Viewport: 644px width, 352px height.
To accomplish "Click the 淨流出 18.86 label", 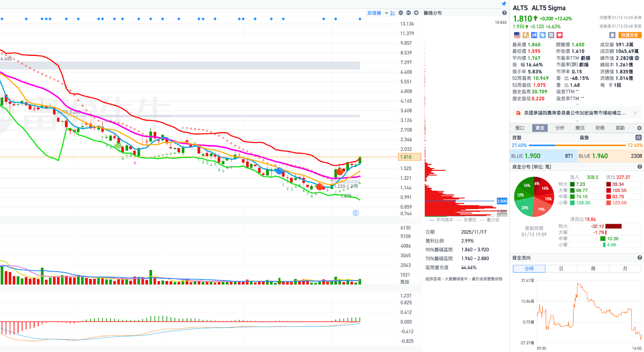I will pyautogui.click(x=583, y=219).
